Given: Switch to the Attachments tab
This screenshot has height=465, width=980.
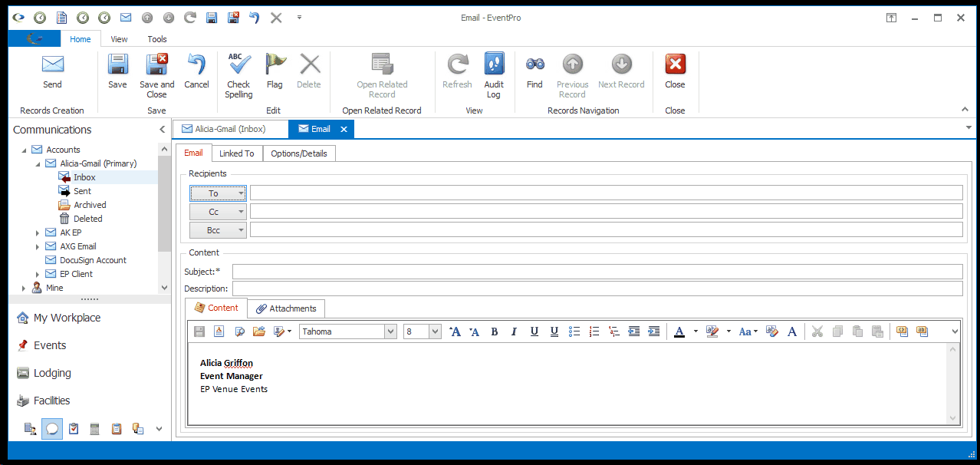Looking at the screenshot, I should (x=286, y=308).
